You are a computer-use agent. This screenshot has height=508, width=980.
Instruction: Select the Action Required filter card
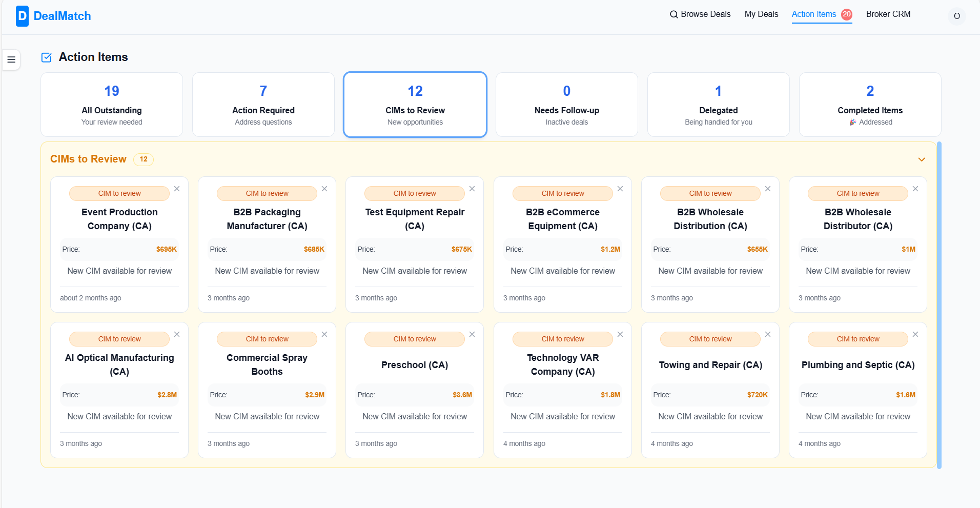tap(263, 105)
